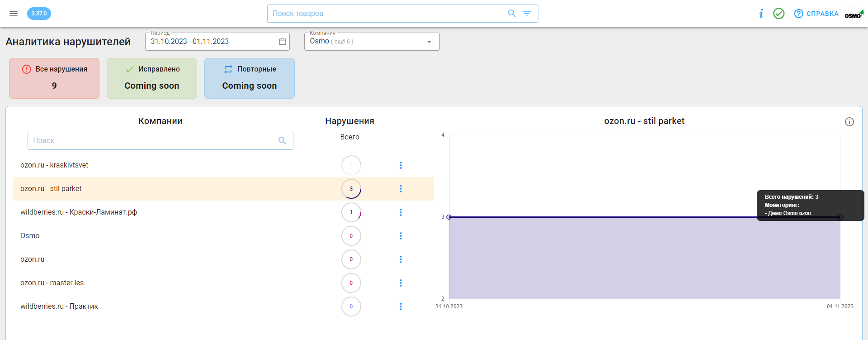Click the green checkmark status icon
Screen dimensions: 868x340
point(778,14)
